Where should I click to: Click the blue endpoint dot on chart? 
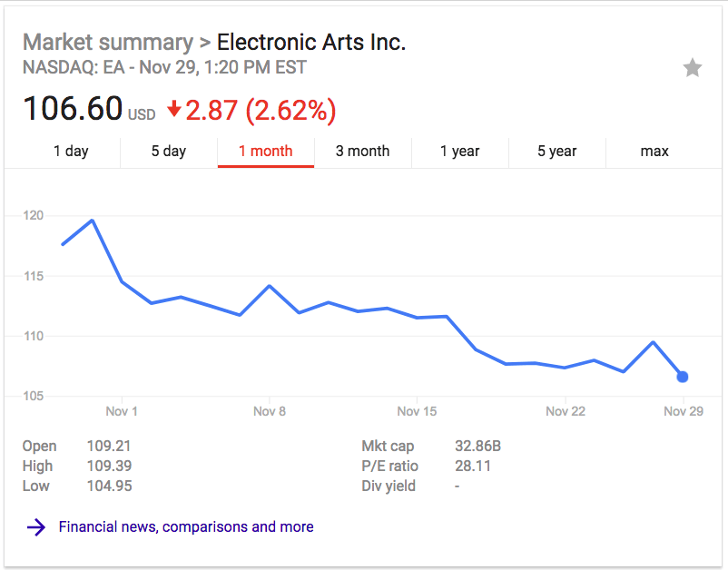(683, 377)
